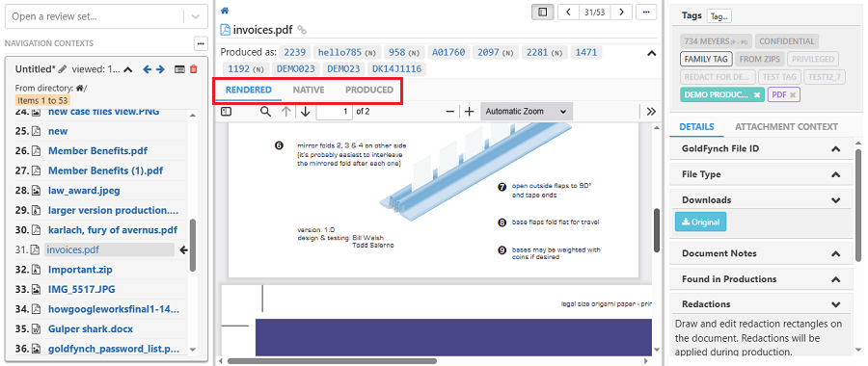Open karlach, fury of avernus.pdf
This screenshot has width=868, height=366.
click(x=113, y=230)
